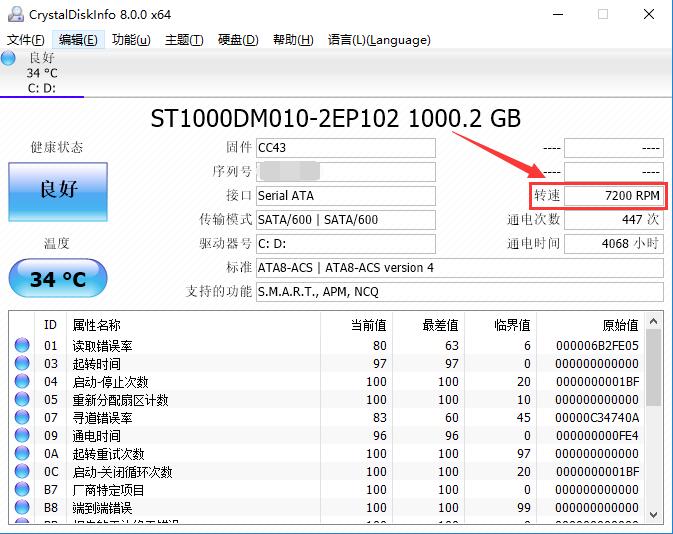Click the rotation speed field 7200 RPM

pyautogui.click(x=614, y=196)
